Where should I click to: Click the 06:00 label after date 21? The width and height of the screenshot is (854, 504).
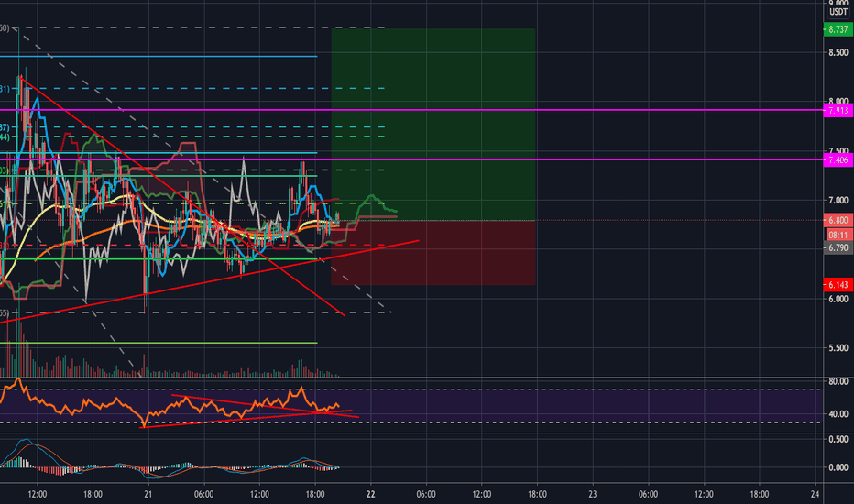pos(203,494)
